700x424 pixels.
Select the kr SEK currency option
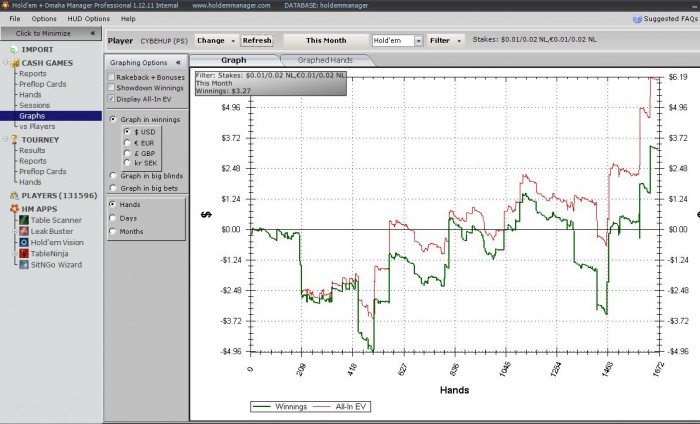(x=127, y=163)
